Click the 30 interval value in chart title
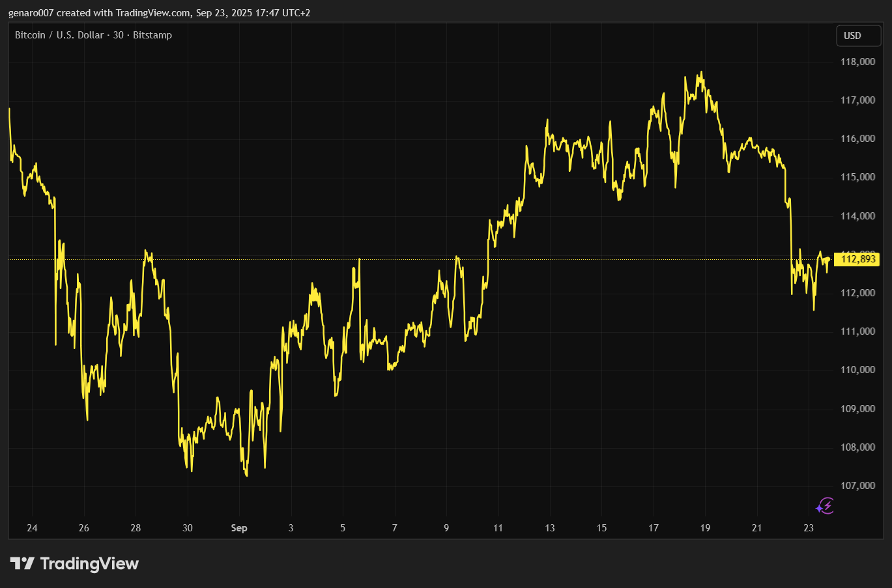The height and width of the screenshot is (588, 892). (118, 35)
